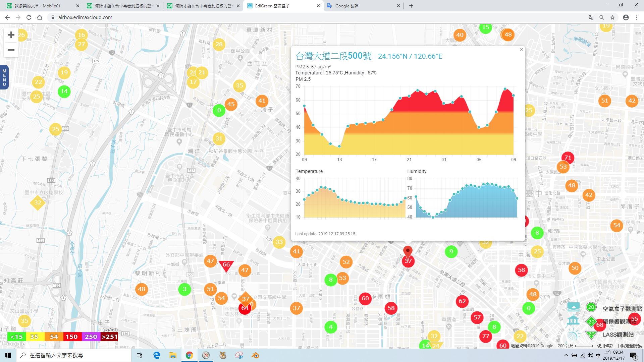The height and width of the screenshot is (362, 644).
Task: Open the page zoom magnifier icon
Action: pyautogui.click(x=602, y=17)
